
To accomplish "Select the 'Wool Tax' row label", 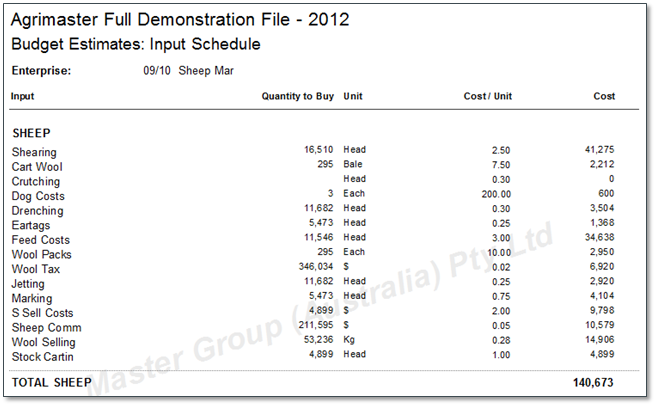I will [36, 269].
